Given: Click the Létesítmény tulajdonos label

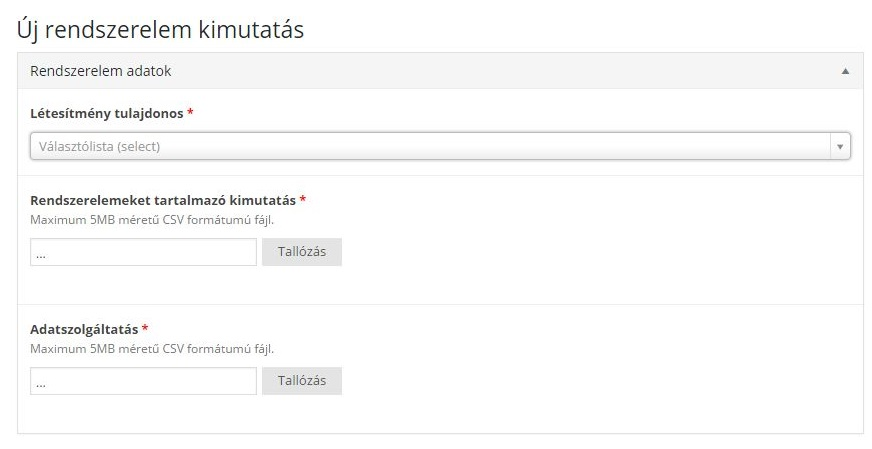Looking at the screenshot, I should pyautogui.click(x=107, y=114).
